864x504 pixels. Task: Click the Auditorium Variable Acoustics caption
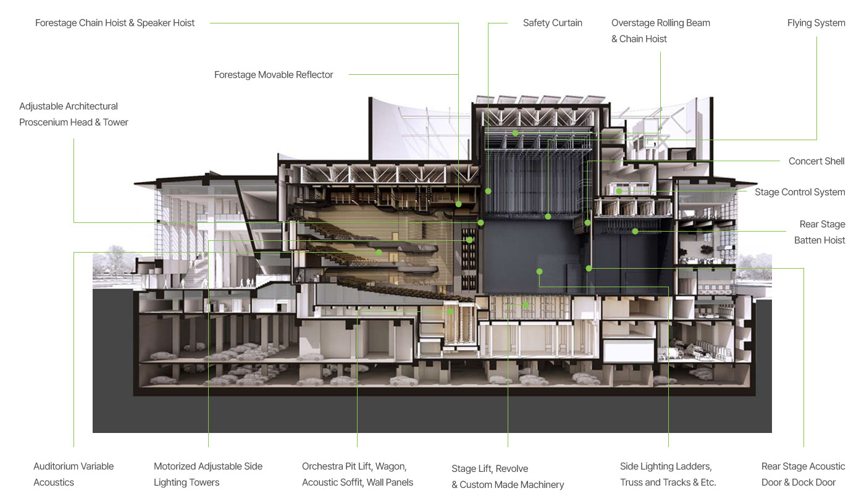[x=73, y=474]
